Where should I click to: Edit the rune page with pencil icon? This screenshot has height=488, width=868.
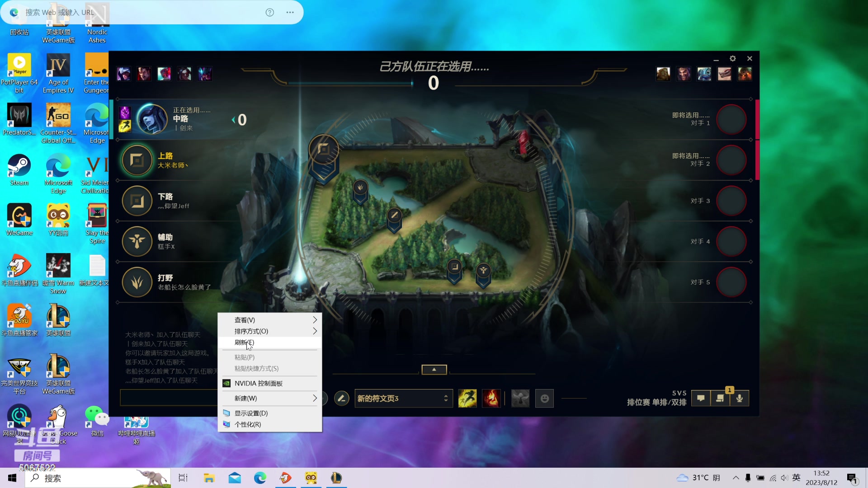(x=341, y=399)
